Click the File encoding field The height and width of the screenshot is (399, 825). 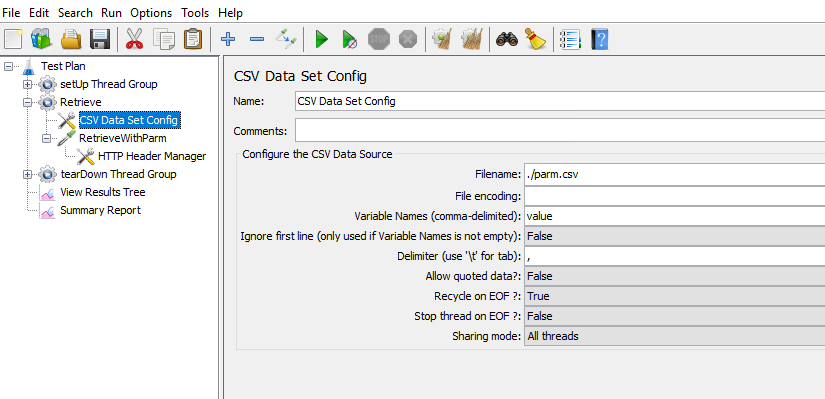coord(675,196)
